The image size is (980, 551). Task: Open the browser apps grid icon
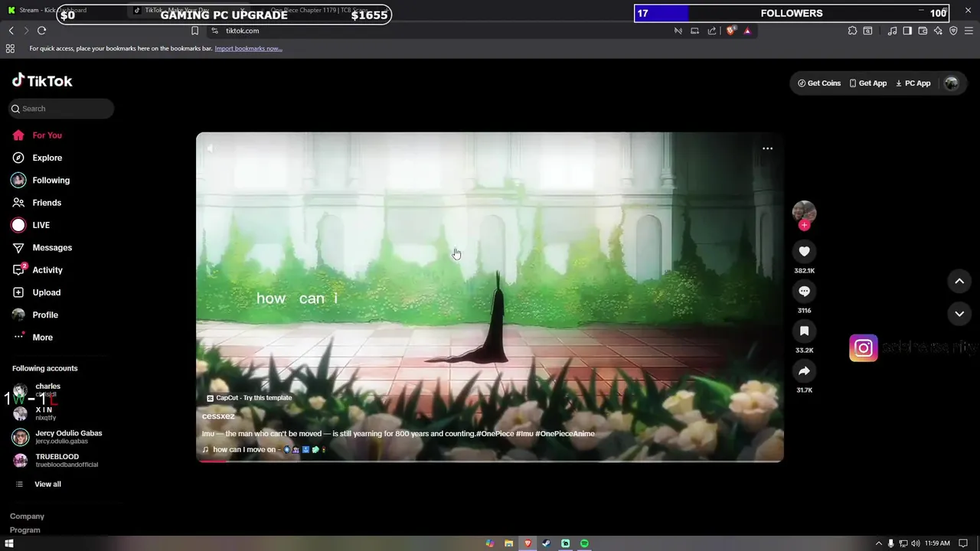coord(10,48)
